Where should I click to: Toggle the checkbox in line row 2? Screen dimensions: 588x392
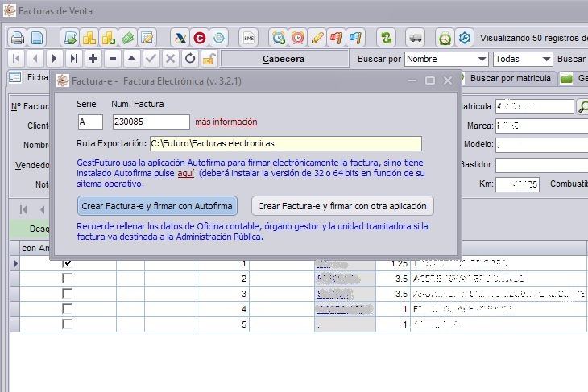tap(67, 279)
